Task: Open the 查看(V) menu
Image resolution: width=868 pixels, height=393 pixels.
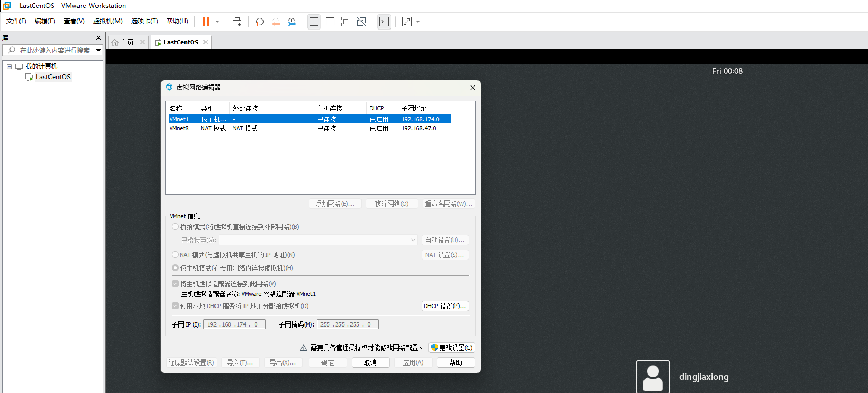Action: coord(74,21)
